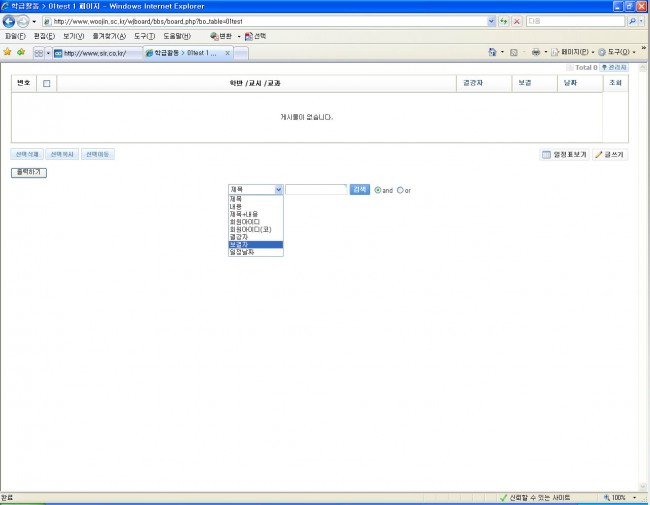Screen dimensions: 650x505
Task: Open the 페이지(P) command bar menu
Action: click(x=572, y=52)
